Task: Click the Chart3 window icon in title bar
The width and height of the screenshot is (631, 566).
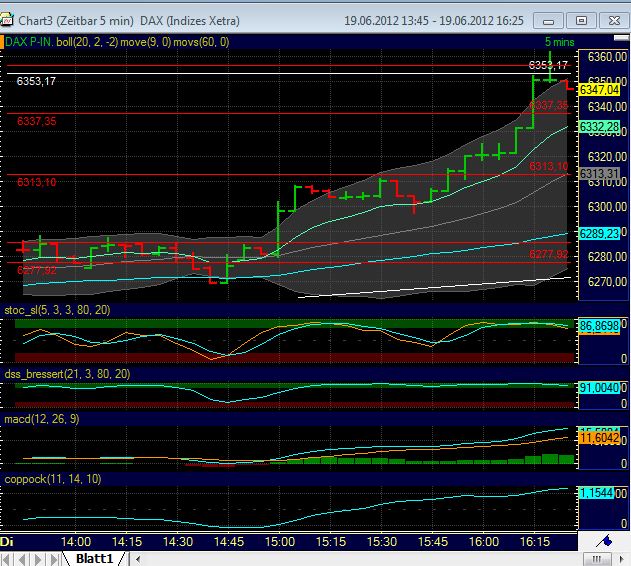Action: [6, 20]
